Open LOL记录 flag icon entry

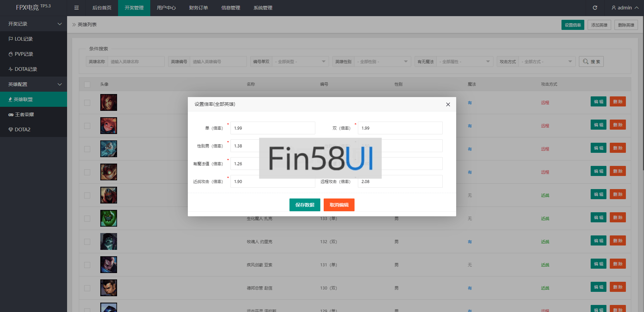[21, 39]
